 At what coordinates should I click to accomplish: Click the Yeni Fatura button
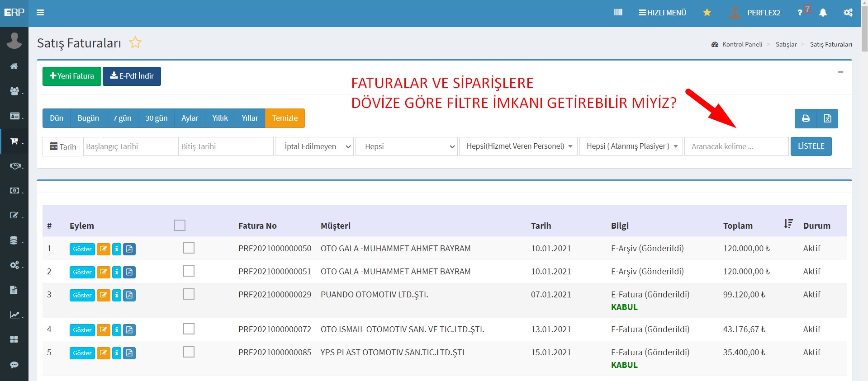[72, 76]
